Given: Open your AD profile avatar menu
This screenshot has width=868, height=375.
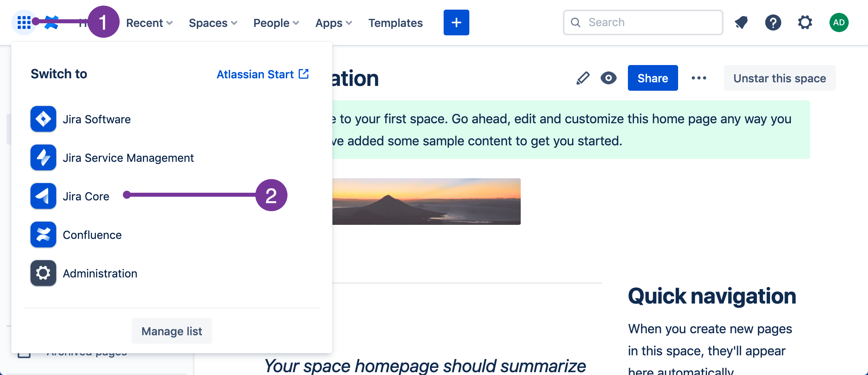Looking at the screenshot, I should point(839,22).
